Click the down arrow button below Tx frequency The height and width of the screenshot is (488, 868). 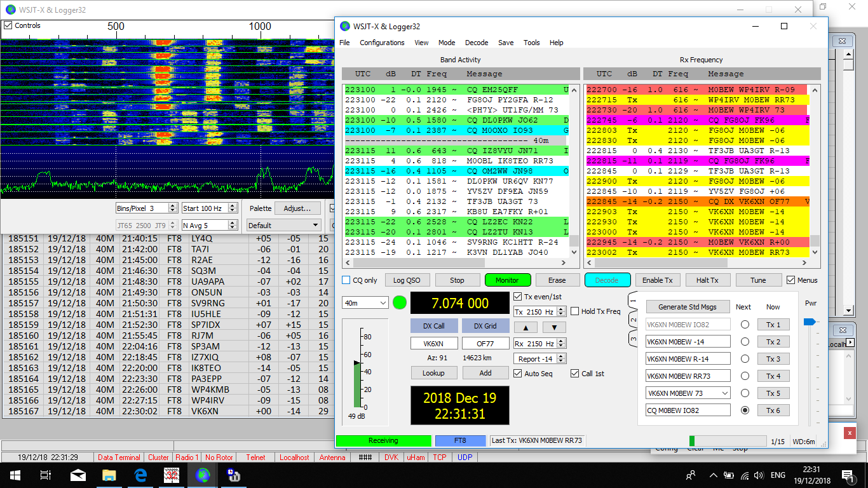[553, 327]
